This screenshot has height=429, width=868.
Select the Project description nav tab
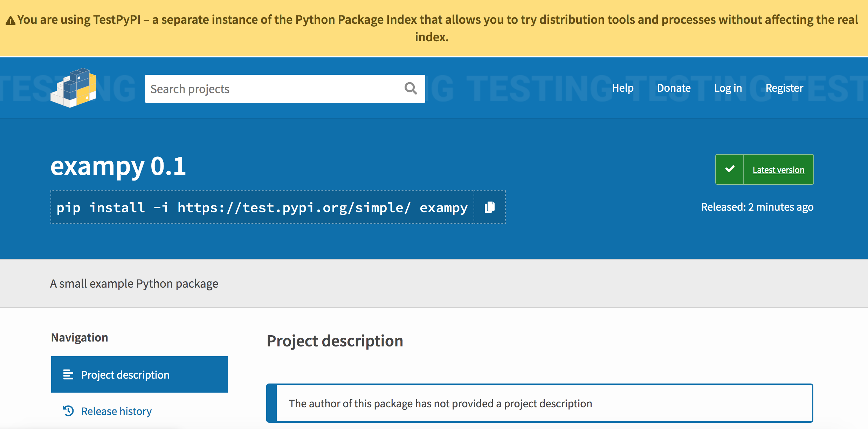pos(139,374)
